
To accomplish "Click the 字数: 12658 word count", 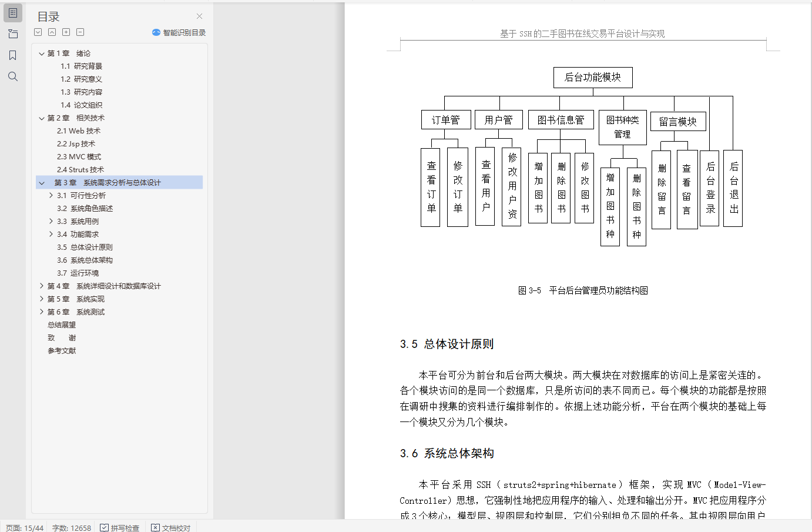I will pyautogui.click(x=72, y=528).
